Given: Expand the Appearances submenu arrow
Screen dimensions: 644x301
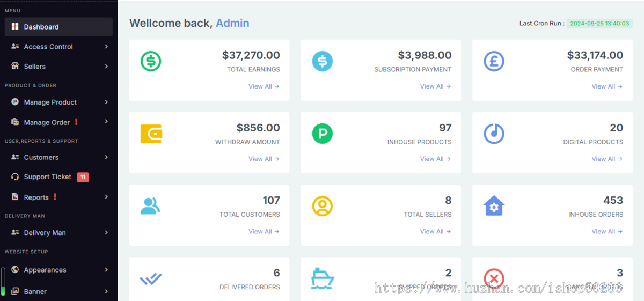Looking at the screenshot, I should click(106, 270).
